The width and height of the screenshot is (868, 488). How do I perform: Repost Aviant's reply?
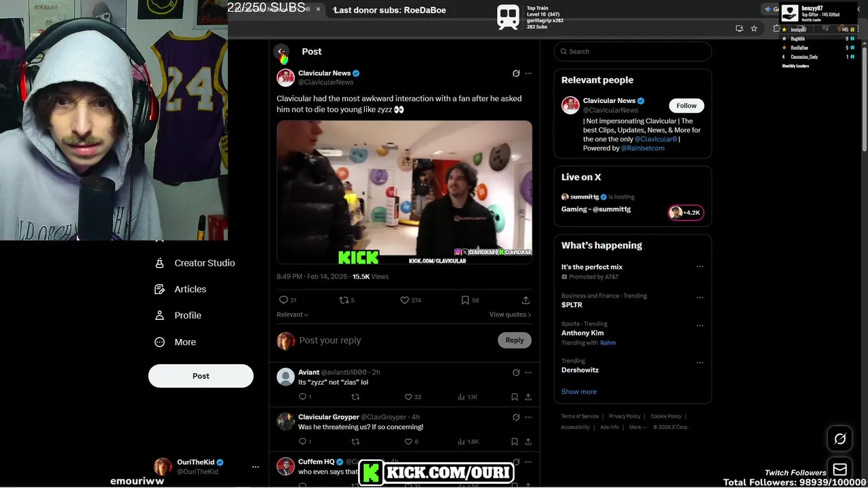coord(355,397)
